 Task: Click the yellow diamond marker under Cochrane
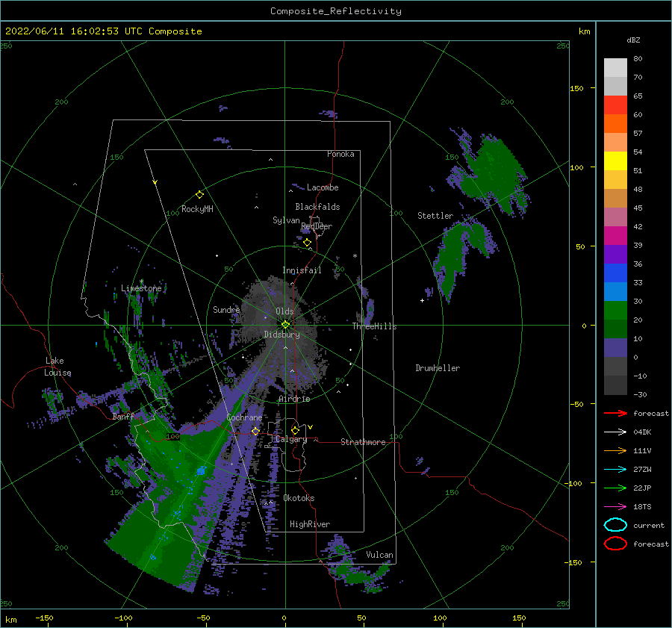255,431
